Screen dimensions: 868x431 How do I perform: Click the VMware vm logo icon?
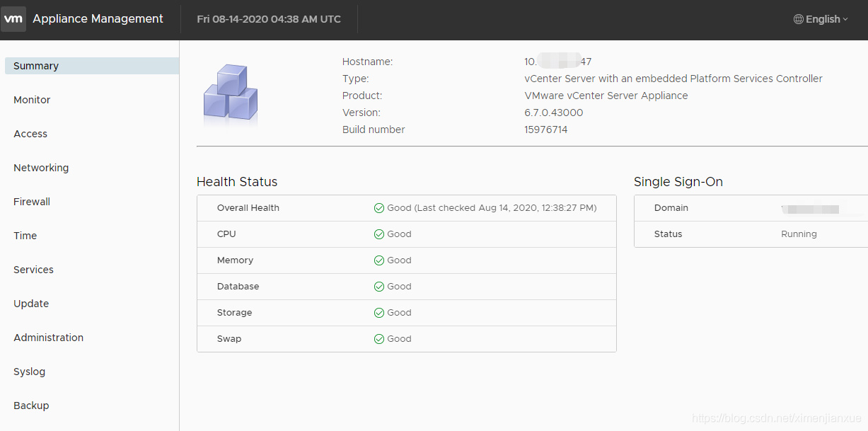click(13, 19)
